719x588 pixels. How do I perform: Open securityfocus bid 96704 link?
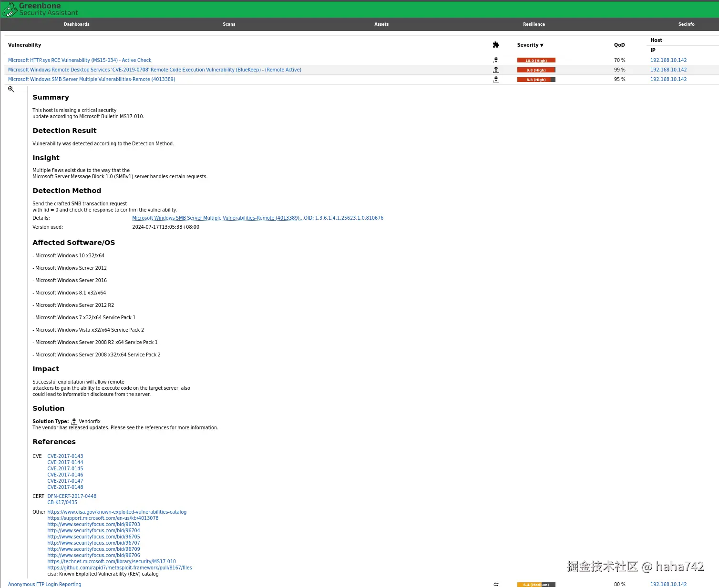94,530
